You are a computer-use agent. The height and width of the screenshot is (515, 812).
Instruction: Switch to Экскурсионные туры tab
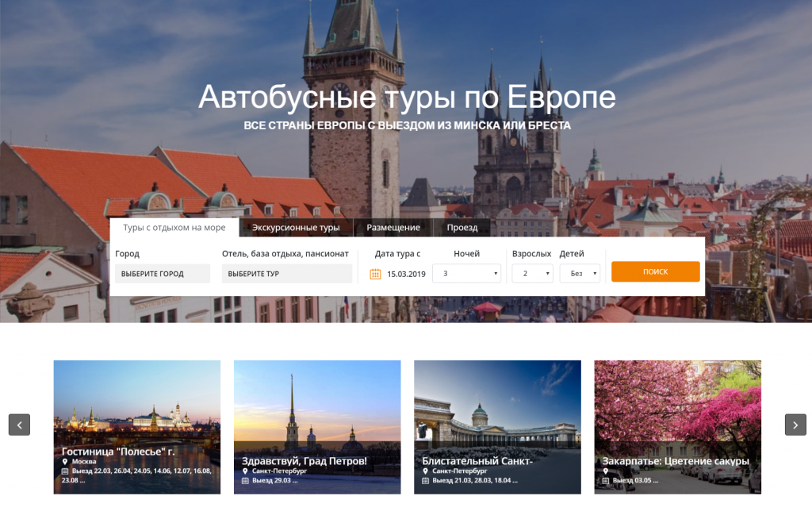pos(296,228)
